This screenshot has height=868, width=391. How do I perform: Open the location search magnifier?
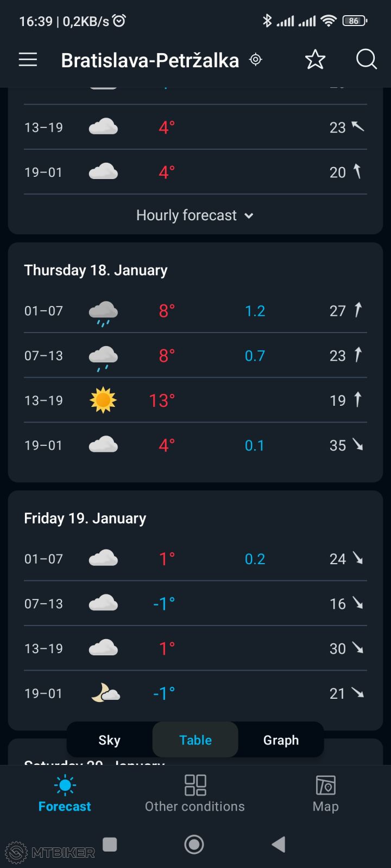[x=366, y=60]
